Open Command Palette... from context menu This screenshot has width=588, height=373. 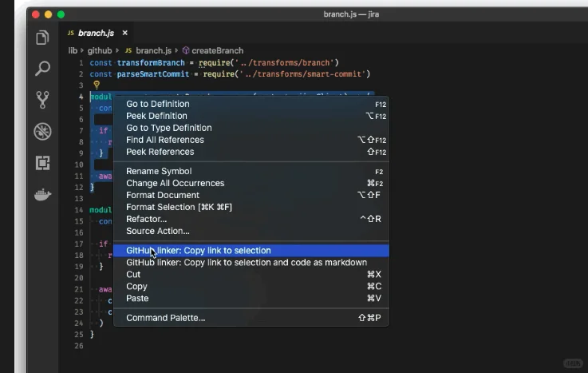click(x=251, y=318)
